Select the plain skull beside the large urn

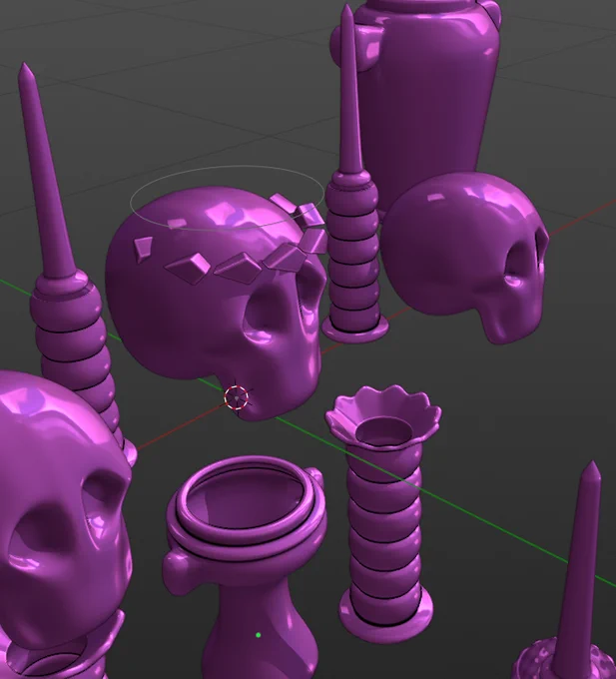coord(465,256)
